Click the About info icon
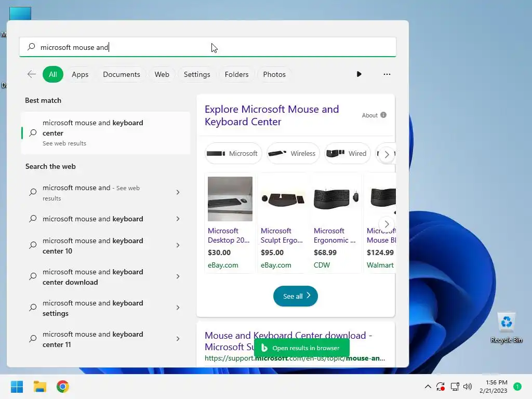532x399 pixels. 383,115
